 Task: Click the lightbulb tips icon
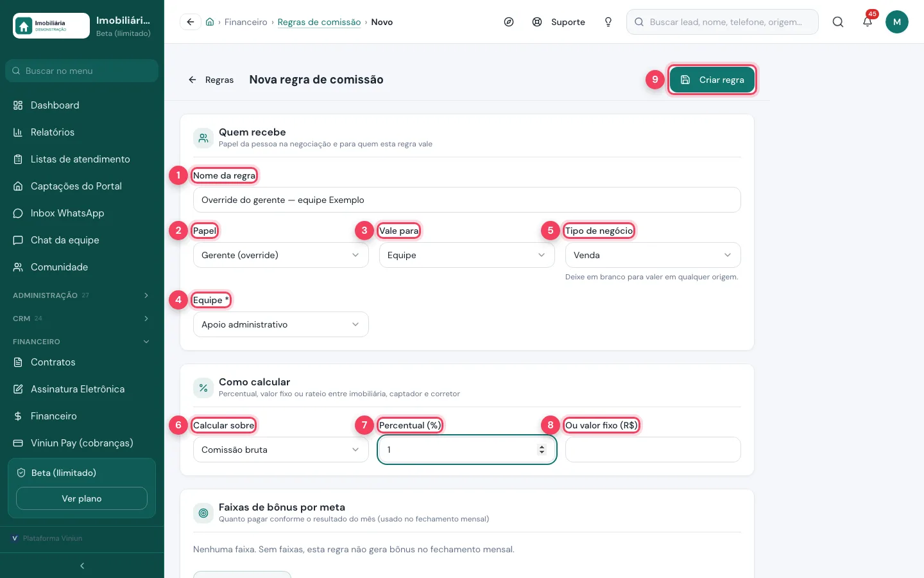(x=608, y=22)
